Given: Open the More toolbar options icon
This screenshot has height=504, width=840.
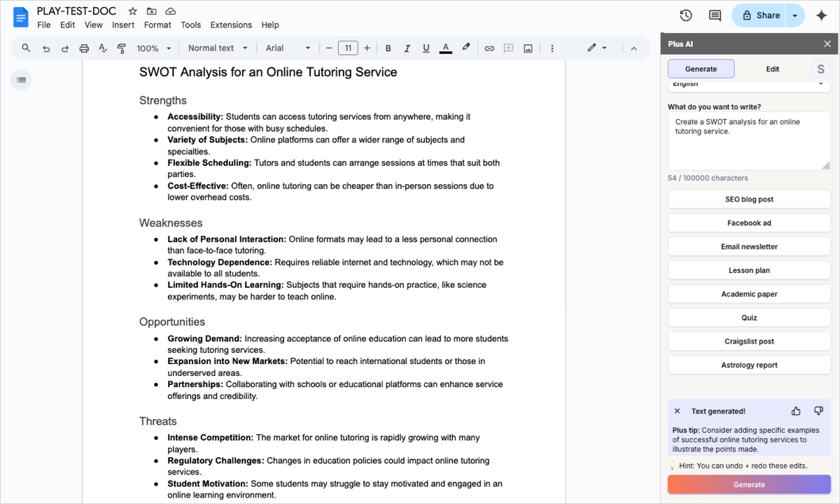Looking at the screenshot, I should pos(552,48).
